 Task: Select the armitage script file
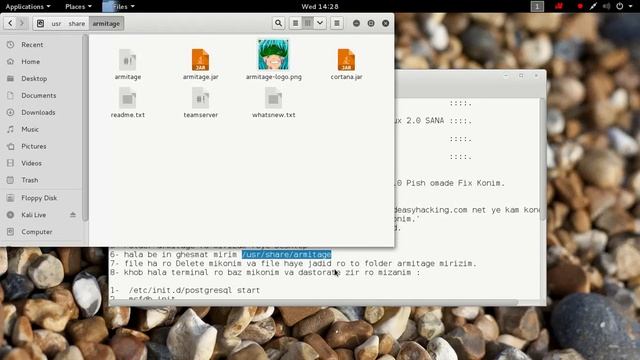click(128, 64)
